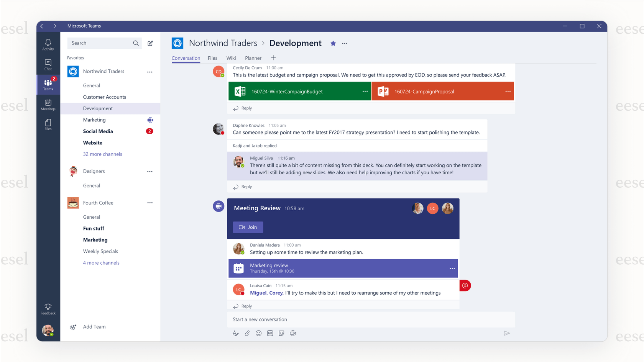The height and width of the screenshot is (362, 644).
Task: Insert a GIF into the message
Action: (270, 333)
